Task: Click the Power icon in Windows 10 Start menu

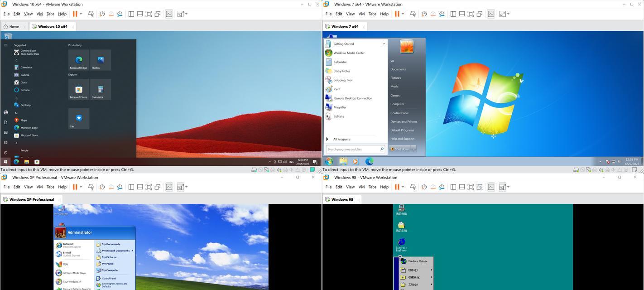Action: [x=5, y=153]
